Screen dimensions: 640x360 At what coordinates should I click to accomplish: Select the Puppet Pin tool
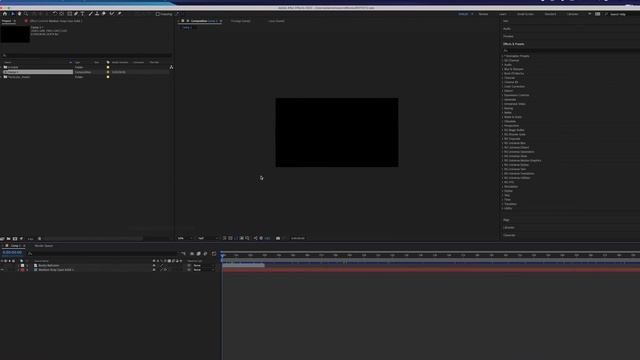pyautogui.click(x=119, y=14)
